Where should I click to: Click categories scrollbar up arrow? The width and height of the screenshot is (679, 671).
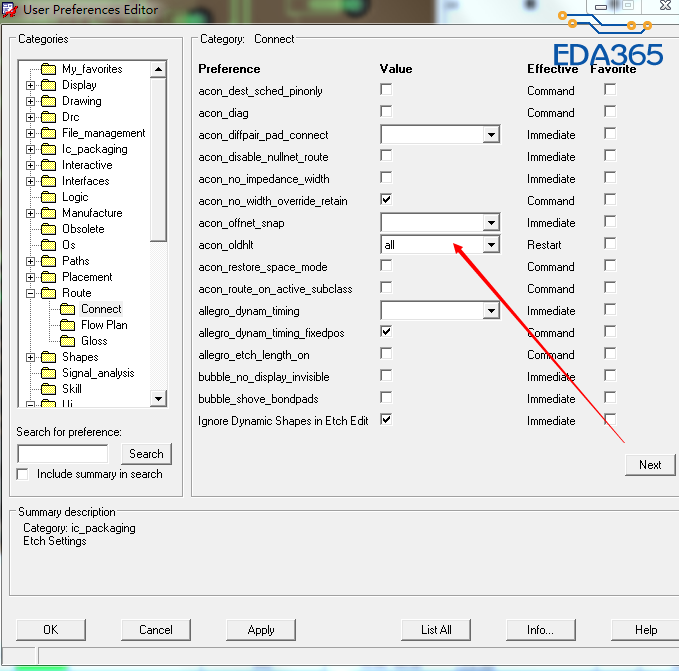(158, 69)
